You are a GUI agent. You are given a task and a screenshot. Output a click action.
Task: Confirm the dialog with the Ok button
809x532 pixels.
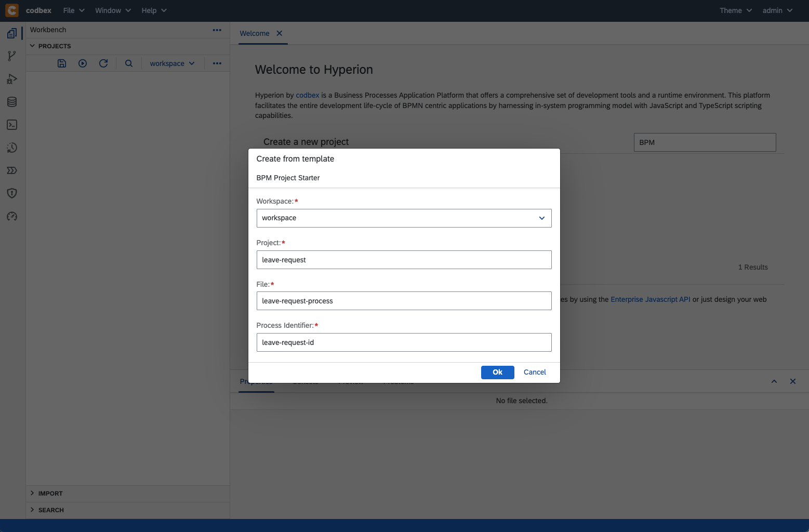click(x=498, y=373)
